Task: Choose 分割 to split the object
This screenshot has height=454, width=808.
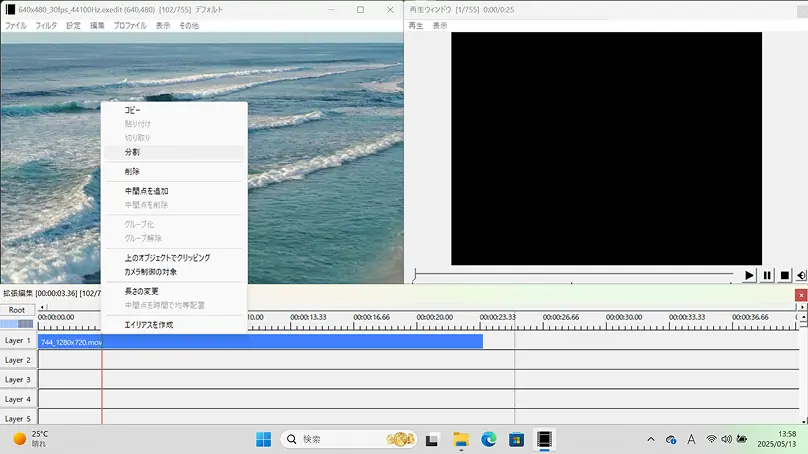Action: click(174, 152)
